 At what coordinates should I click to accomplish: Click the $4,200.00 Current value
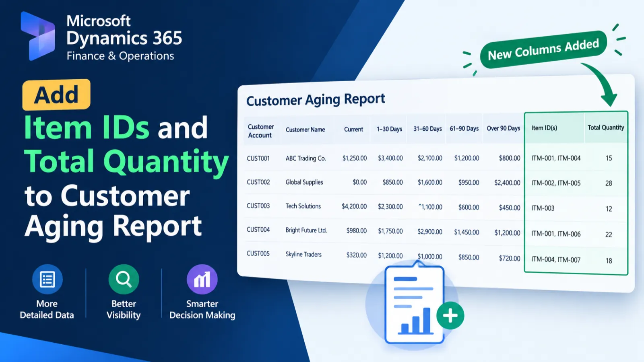pyautogui.click(x=354, y=206)
